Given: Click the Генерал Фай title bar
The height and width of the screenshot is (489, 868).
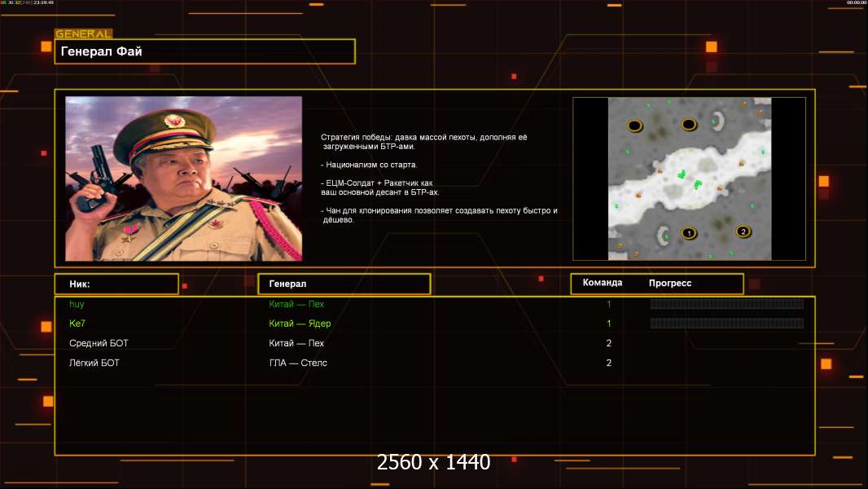Looking at the screenshot, I should coord(204,51).
